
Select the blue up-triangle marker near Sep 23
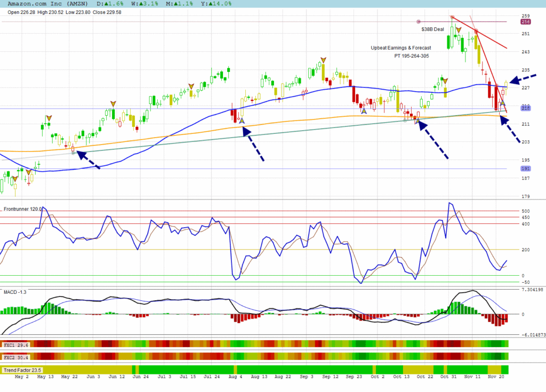[x=364, y=111]
